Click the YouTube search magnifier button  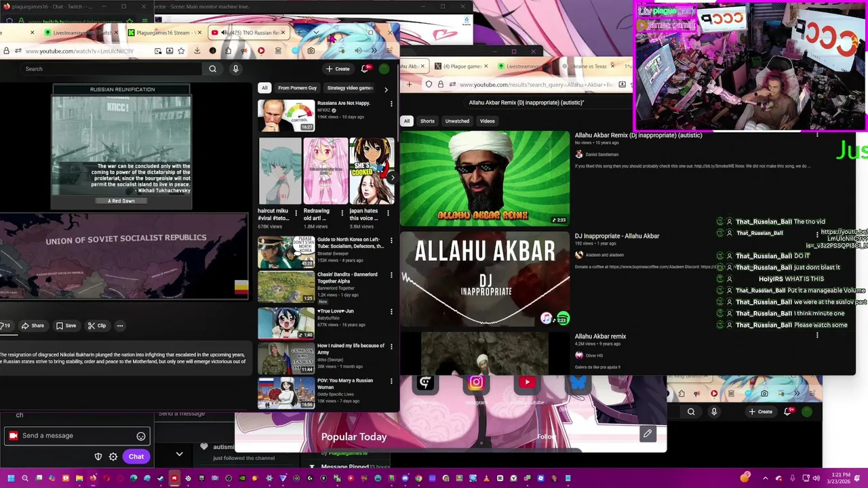[212, 68]
